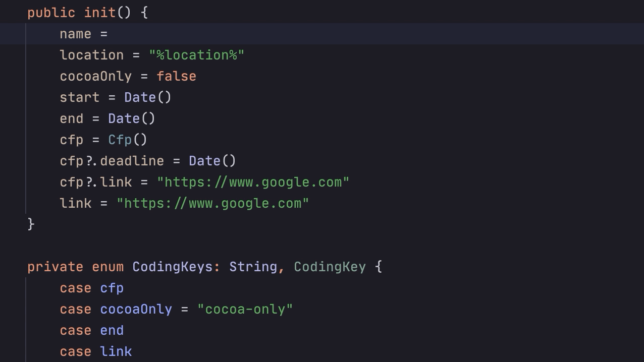Click the CodingKey protocol type
Screen dimensions: 644x362
[330, 267]
